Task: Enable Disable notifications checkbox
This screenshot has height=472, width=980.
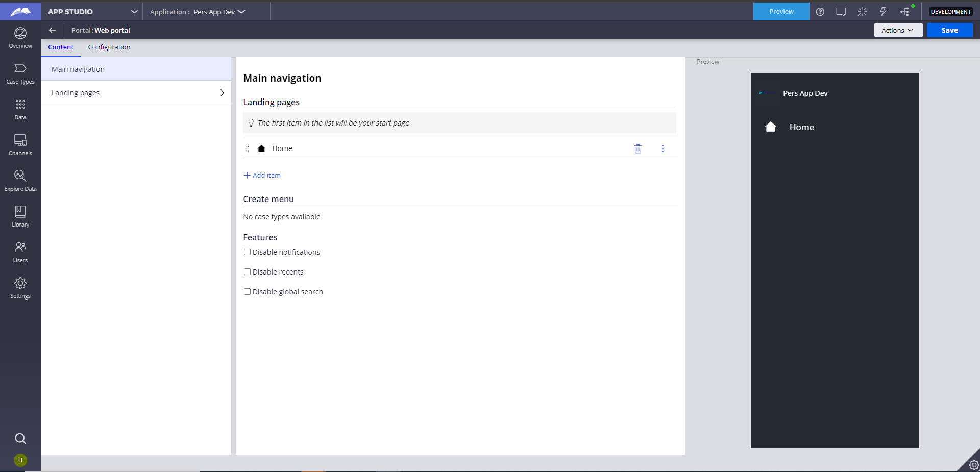Action: (x=247, y=252)
